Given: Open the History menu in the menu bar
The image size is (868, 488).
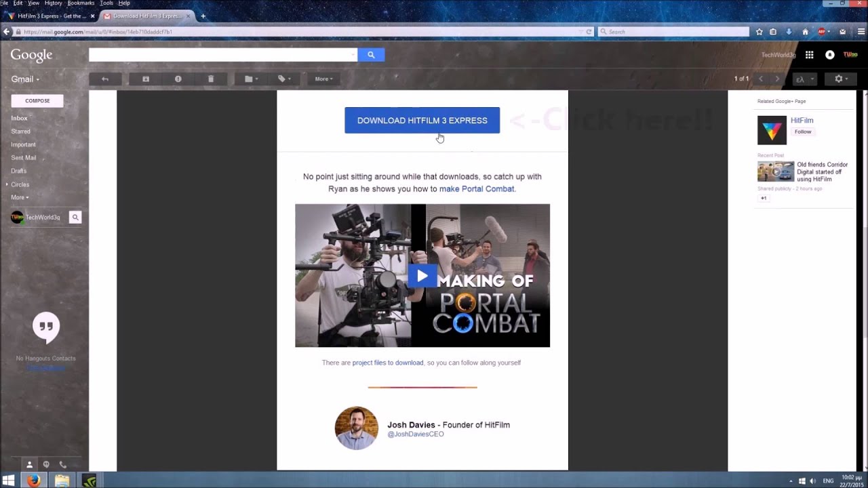Looking at the screenshot, I should (53, 3).
